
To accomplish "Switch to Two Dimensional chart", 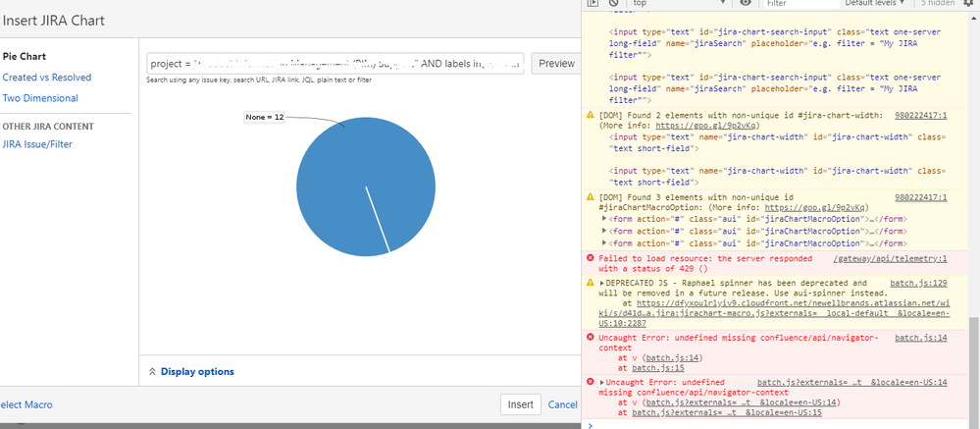I will 40,98.
